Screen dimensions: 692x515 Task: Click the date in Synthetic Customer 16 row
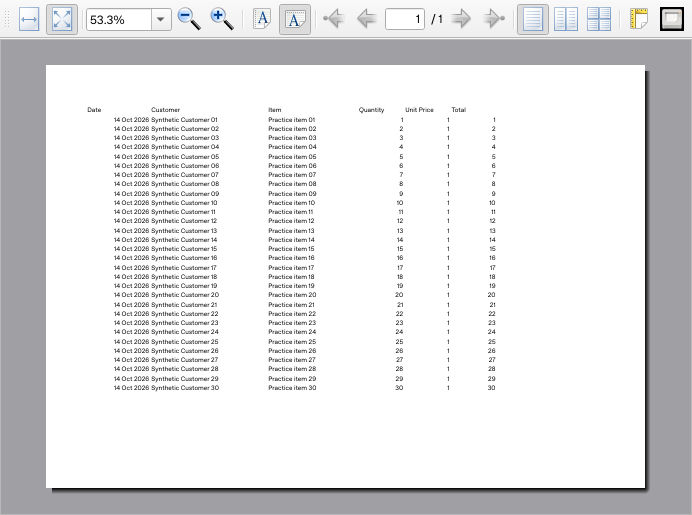pos(132,258)
